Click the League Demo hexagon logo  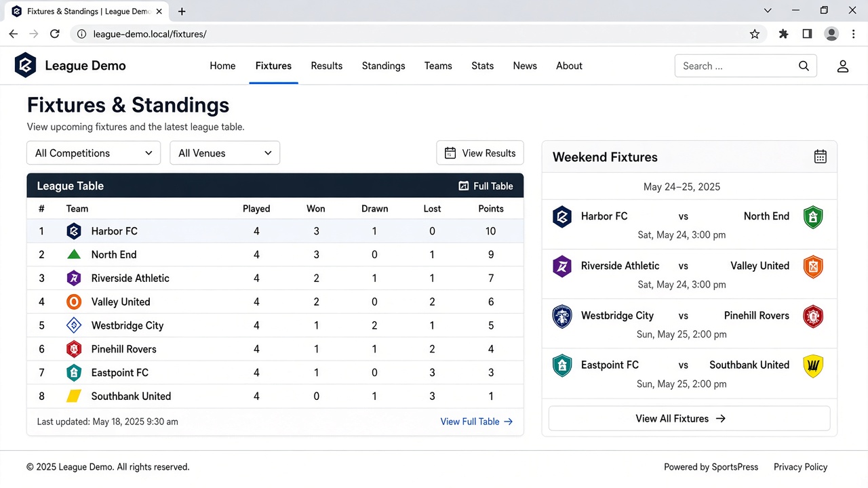[26, 66]
